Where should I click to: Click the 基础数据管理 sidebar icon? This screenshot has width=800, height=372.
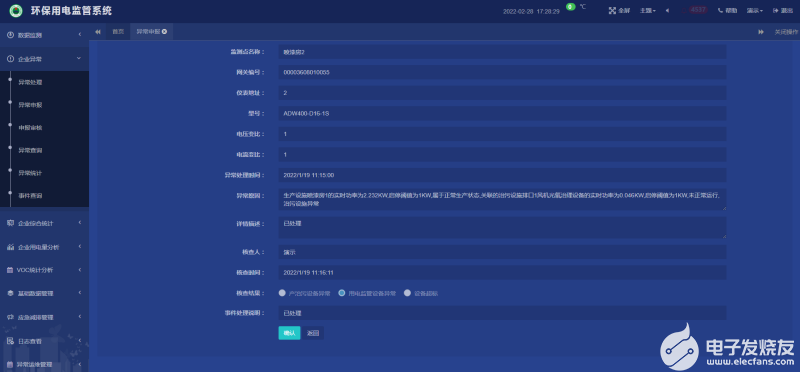(10, 293)
